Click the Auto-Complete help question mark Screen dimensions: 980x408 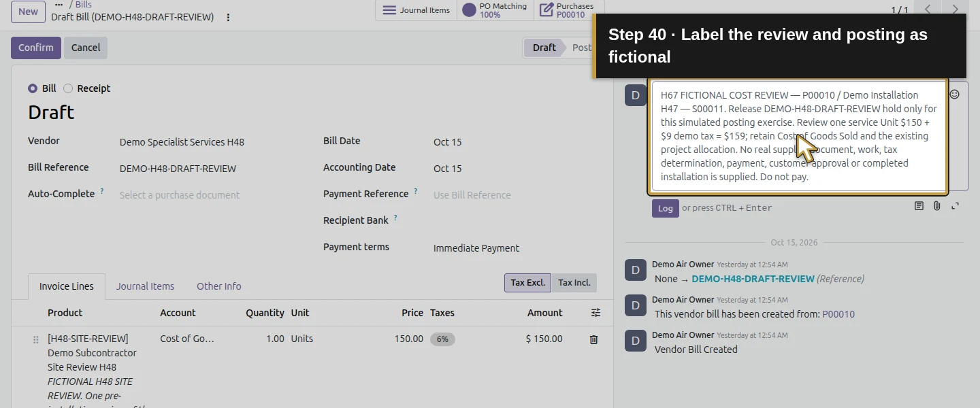click(x=102, y=192)
